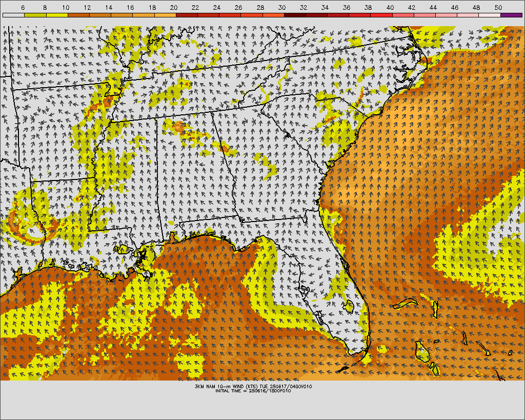The width and height of the screenshot is (525, 420).
Task: Click the legend label "50"
Action: pos(498,7)
